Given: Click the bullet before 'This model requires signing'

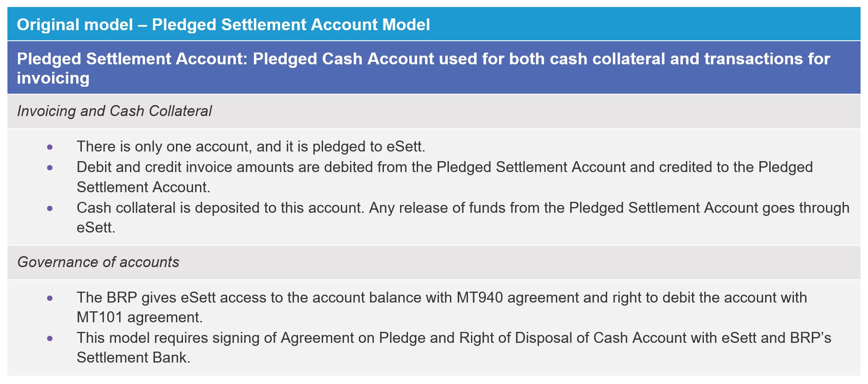Looking at the screenshot, I should point(50,338).
